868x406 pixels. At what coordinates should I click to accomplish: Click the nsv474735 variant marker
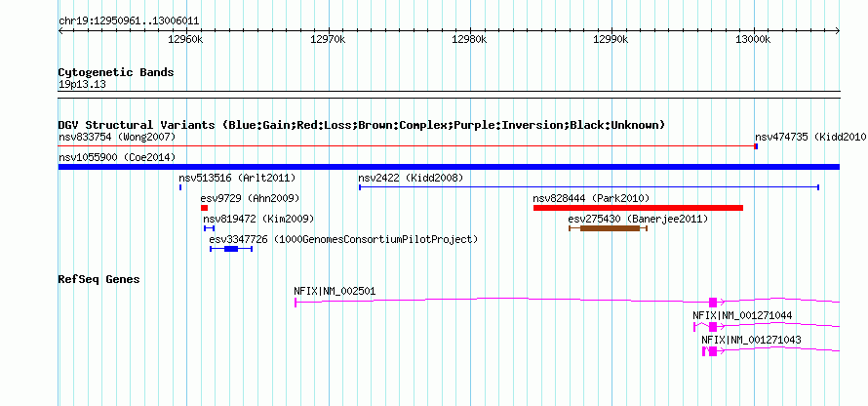pyautogui.click(x=756, y=146)
